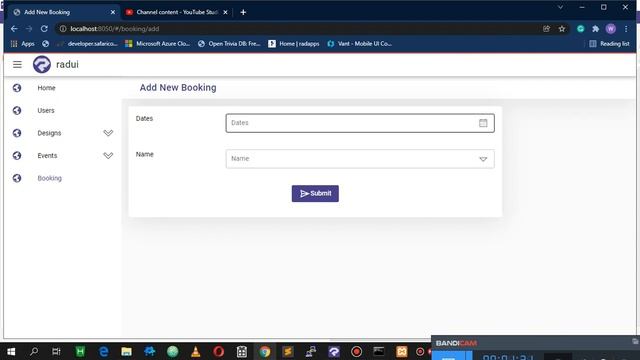Open tab search dropdown arrow

coord(560,7)
